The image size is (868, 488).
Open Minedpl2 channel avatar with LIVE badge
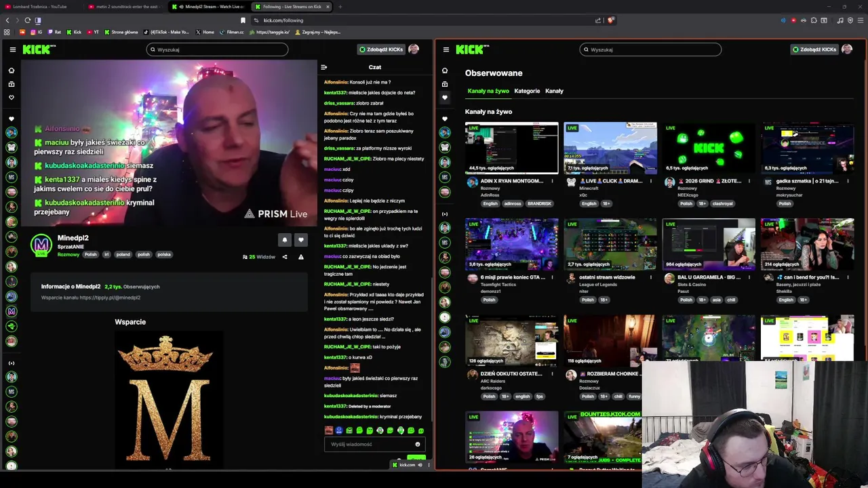[x=41, y=245]
